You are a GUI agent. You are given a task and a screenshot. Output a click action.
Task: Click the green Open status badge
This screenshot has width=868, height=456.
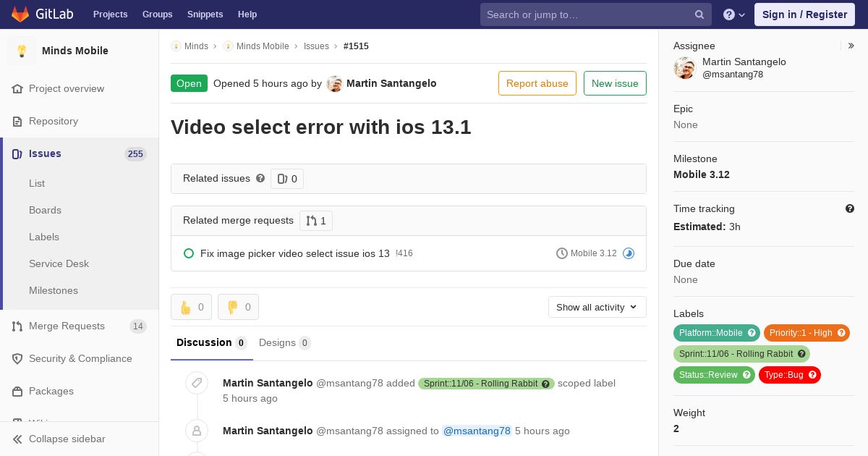tap(189, 83)
